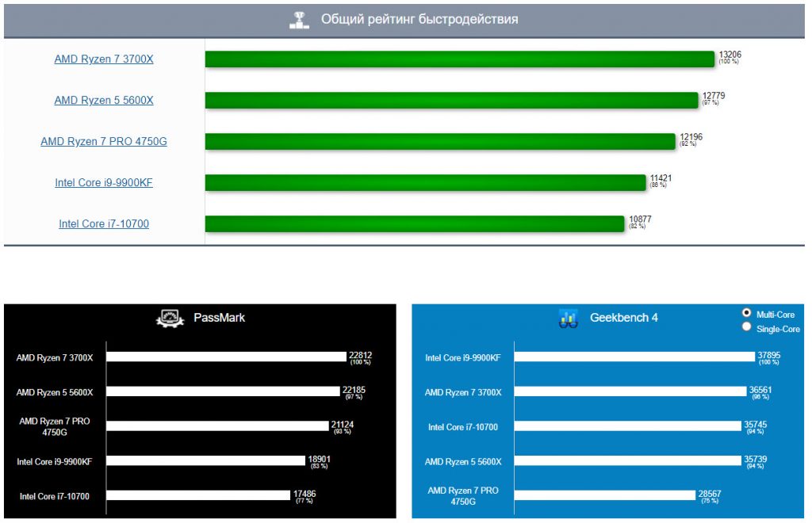Select the Single-Core radio button
Screen dimensions: 812x523
coord(746,327)
